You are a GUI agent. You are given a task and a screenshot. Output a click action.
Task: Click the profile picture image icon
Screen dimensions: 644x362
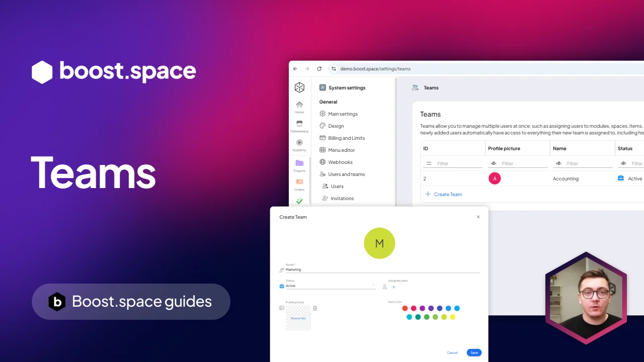(282, 308)
